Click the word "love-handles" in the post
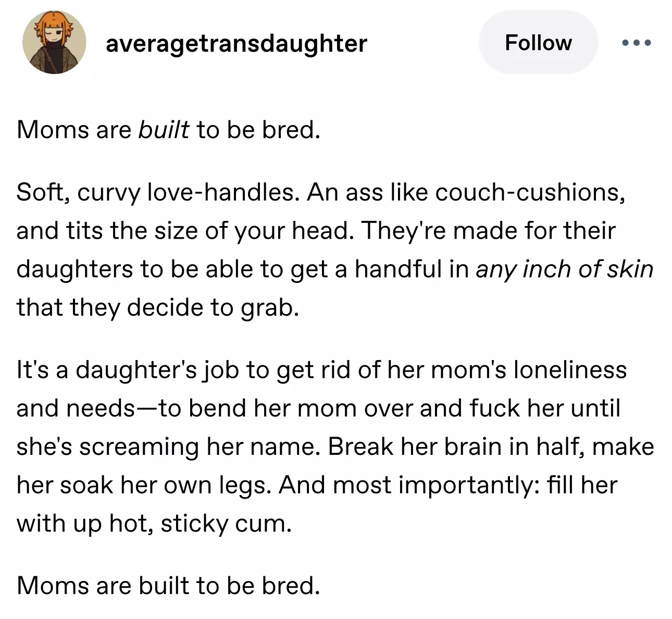This screenshot has height=619, width=672. (x=222, y=193)
